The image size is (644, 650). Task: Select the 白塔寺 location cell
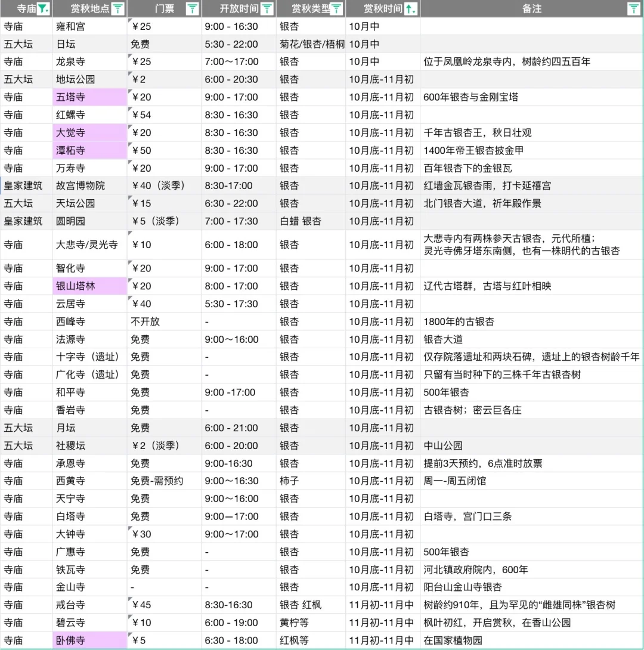point(89,517)
